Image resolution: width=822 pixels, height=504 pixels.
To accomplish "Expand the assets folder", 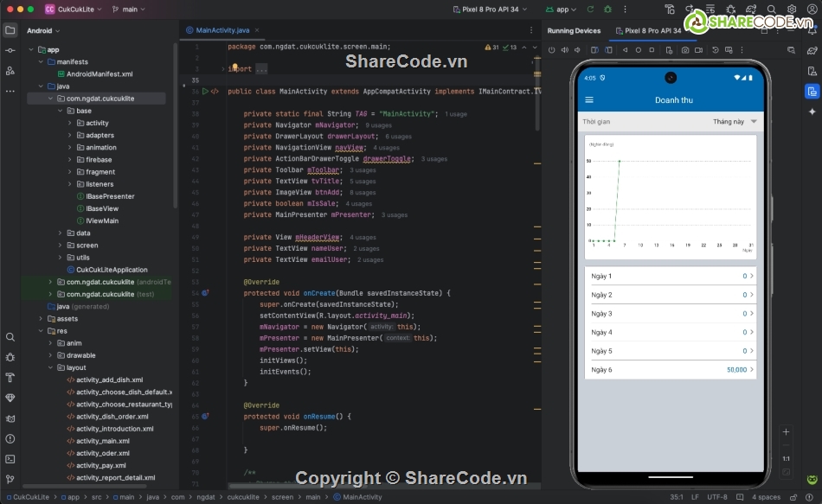I will click(x=41, y=318).
